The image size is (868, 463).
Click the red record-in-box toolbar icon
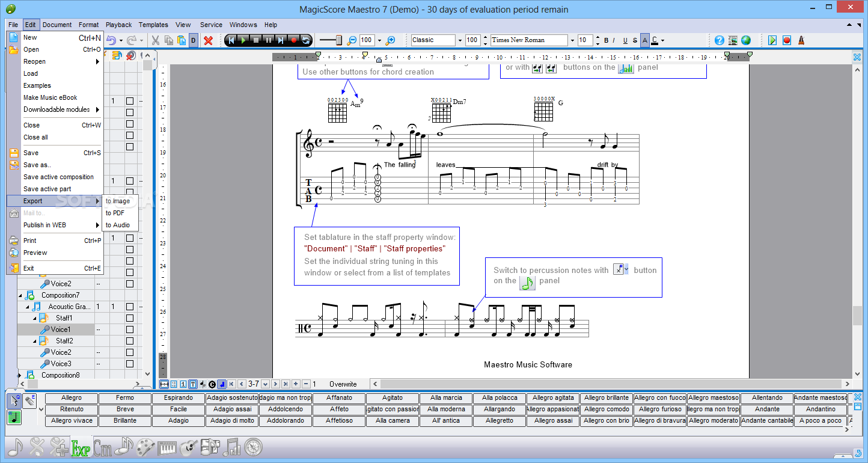coord(787,40)
